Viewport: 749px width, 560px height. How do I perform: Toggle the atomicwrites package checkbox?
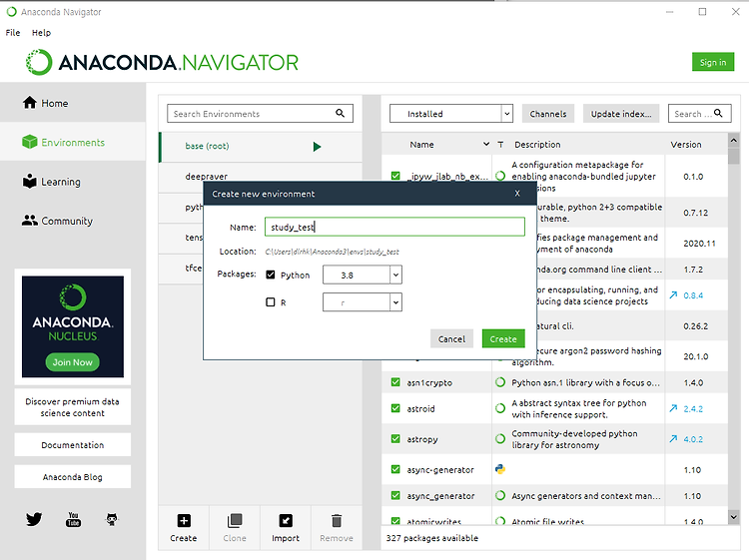pos(395,521)
